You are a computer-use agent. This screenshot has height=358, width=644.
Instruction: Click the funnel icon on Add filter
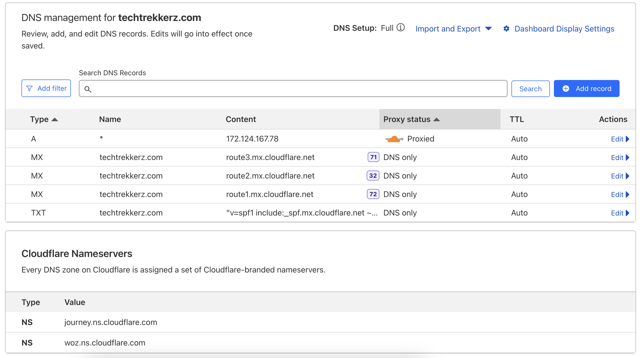click(29, 88)
